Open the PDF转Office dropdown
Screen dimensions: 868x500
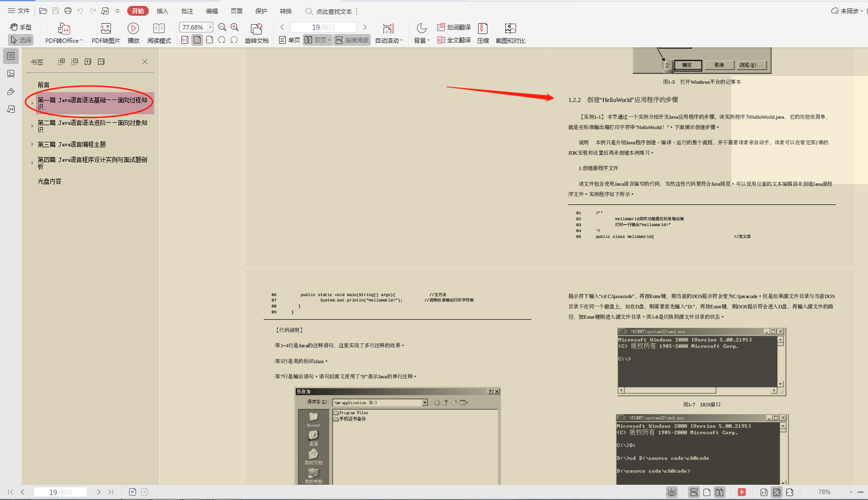click(x=64, y=33)
